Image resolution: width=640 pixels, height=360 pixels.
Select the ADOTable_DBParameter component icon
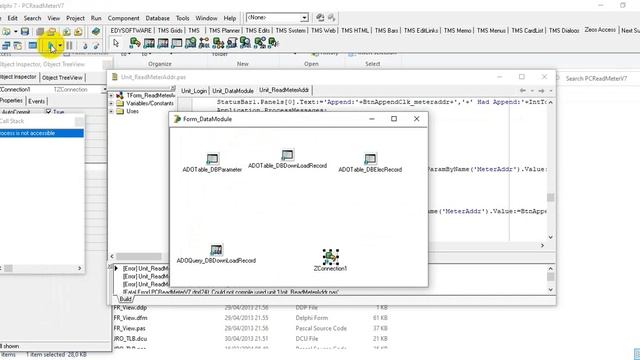point(212,158)
